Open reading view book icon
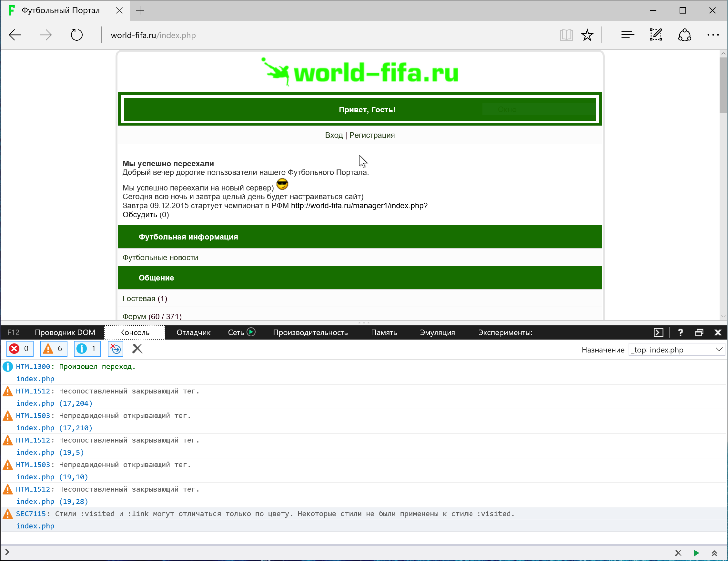728x561 pixels. [x=566, y=35]
